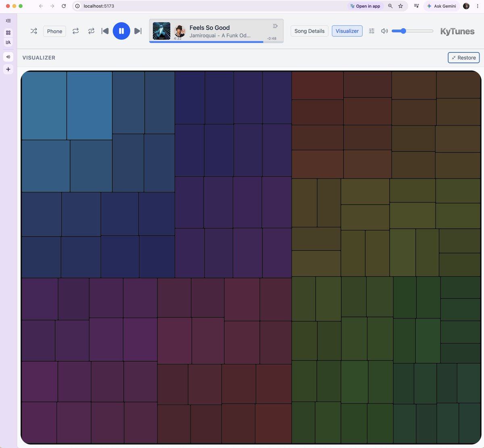Viewport: 484px width, 448px height.
Task: Click the Jamiroquai - A Funk Od... subtitle
Action: [x=220, y=36]
